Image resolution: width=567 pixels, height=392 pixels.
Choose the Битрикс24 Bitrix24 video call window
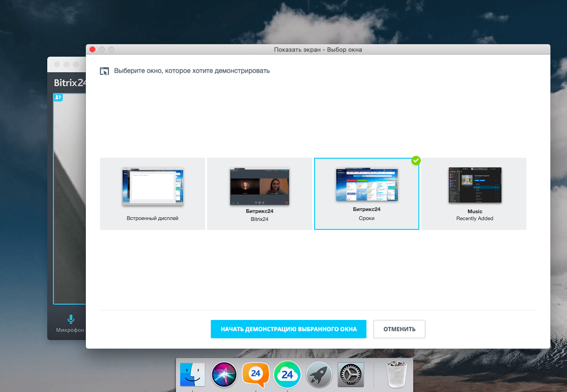pyautogui.click(x=260, y=194)
